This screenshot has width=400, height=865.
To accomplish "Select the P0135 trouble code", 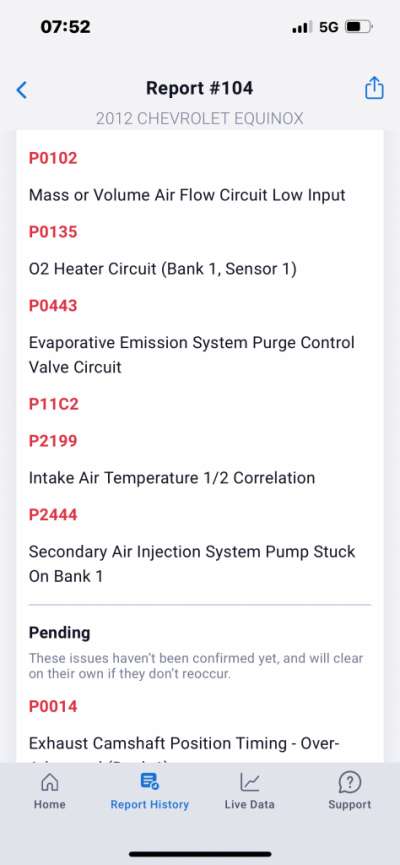I will pyautogui.click(x=53, y=232).
